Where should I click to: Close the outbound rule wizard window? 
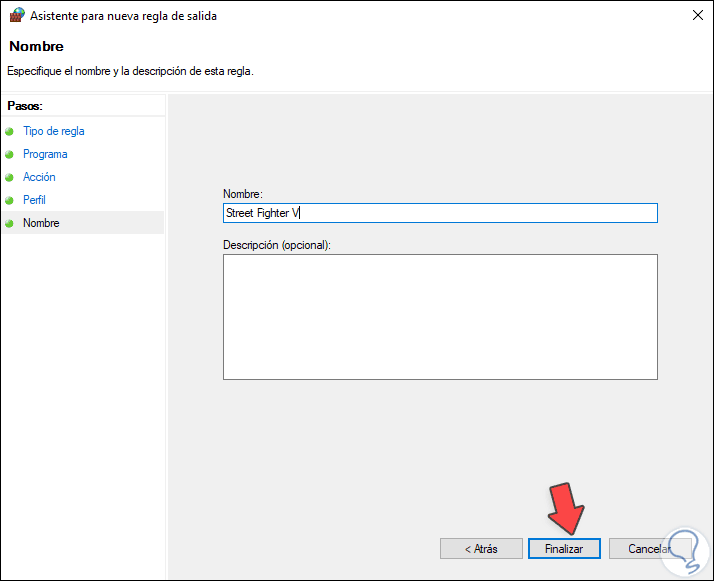[696, 16]
